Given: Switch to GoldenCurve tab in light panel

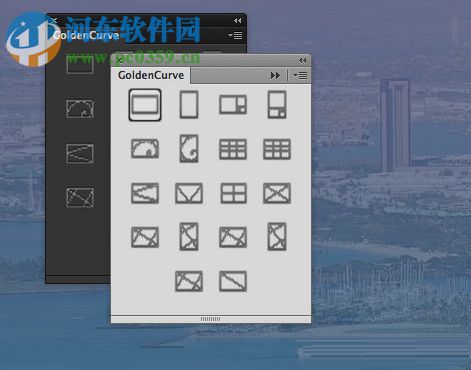Looking at the screenshot, I should [x=151, y=75].
